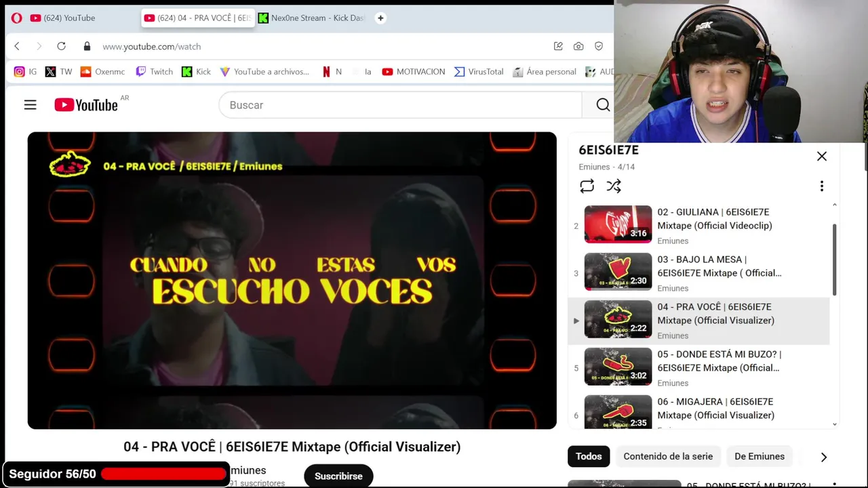Open 06 - MIGAJERA title text
Image resolution: width=868 pixels, height=488 pixels.
[x=715, y=409]
